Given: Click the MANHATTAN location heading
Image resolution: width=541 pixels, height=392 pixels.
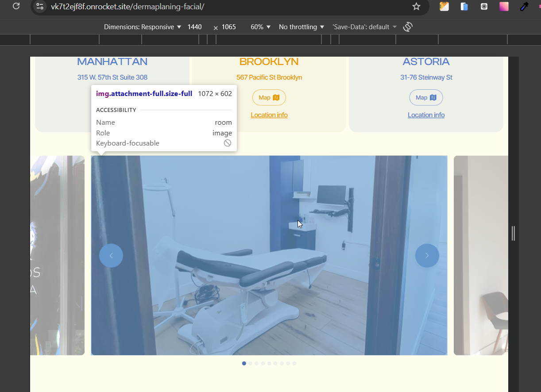Looking at the screenshot, I should 112,61.
